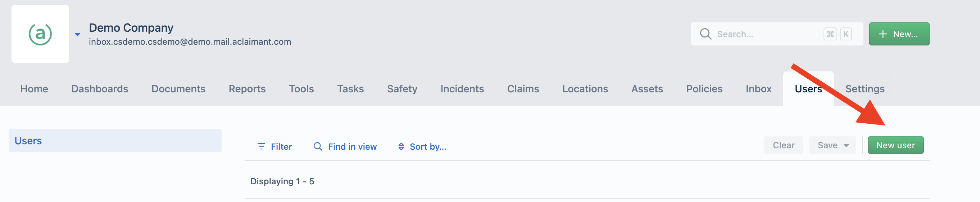Select the Settings tab
Image resolution: width=980 pixels, height=202 pixels.
click(865, 89)
